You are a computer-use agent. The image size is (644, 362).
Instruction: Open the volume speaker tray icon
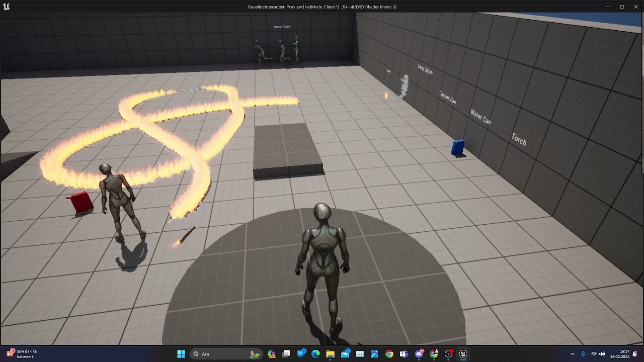602,354
